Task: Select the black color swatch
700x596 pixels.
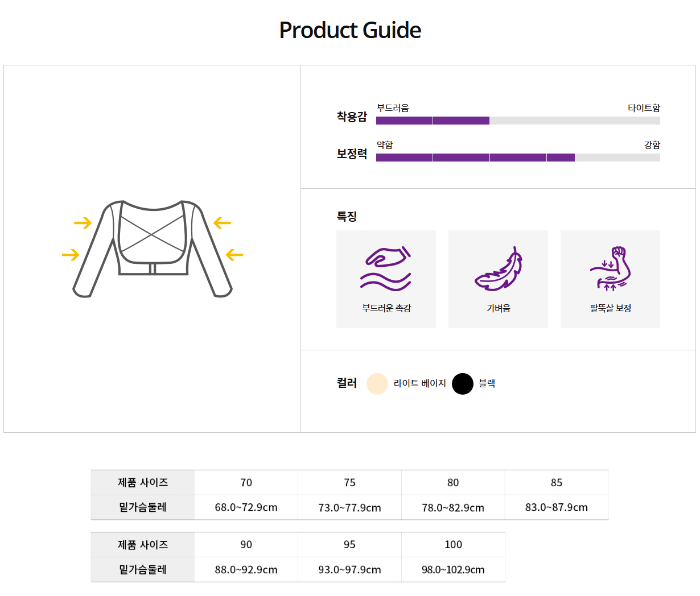Action: coord(463,384)
